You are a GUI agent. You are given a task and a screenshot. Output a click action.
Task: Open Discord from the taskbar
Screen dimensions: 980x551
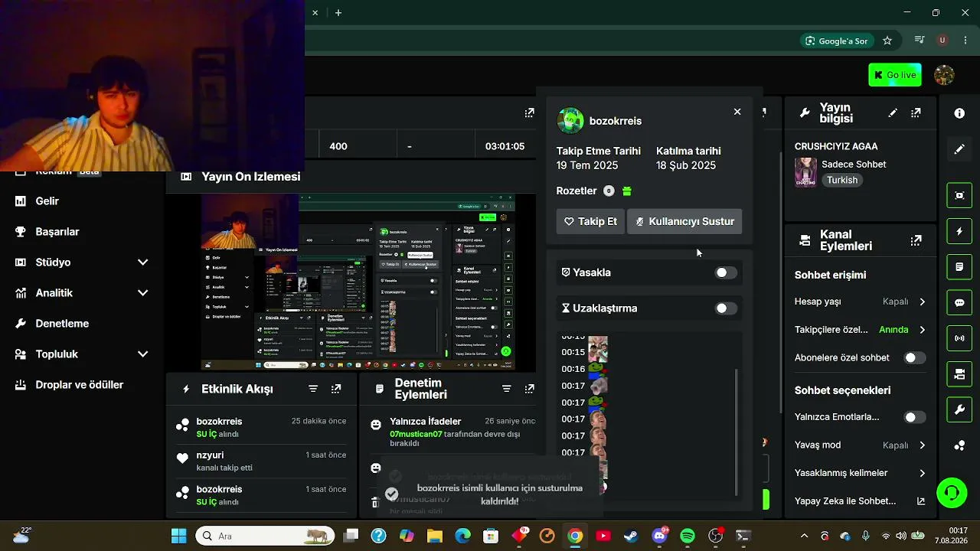(x=659, y=536)
